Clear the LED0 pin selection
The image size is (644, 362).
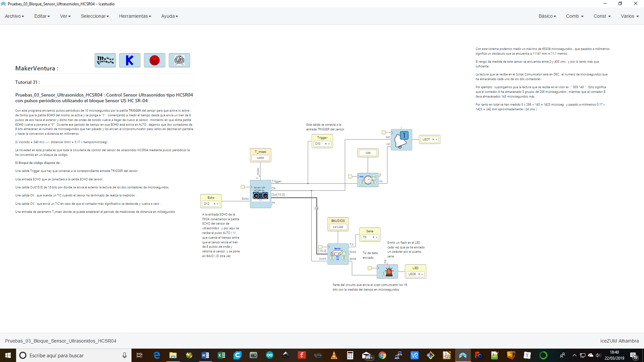(x=419, y=274)
